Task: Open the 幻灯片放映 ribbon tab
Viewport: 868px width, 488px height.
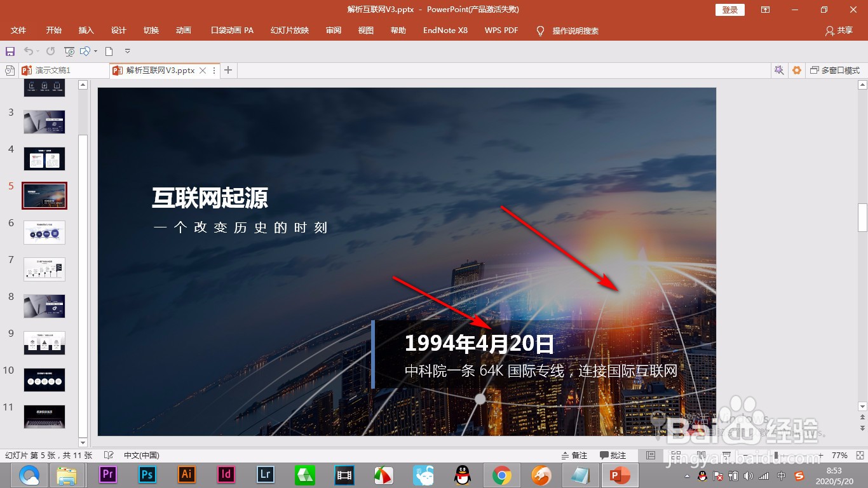Action: point(289,30)
